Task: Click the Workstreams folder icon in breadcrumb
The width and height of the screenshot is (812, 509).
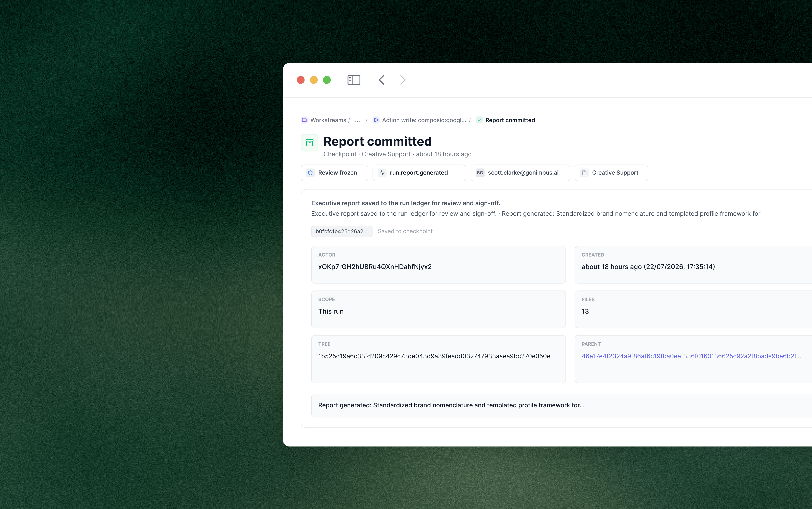Action: click(x=304, y=120)
